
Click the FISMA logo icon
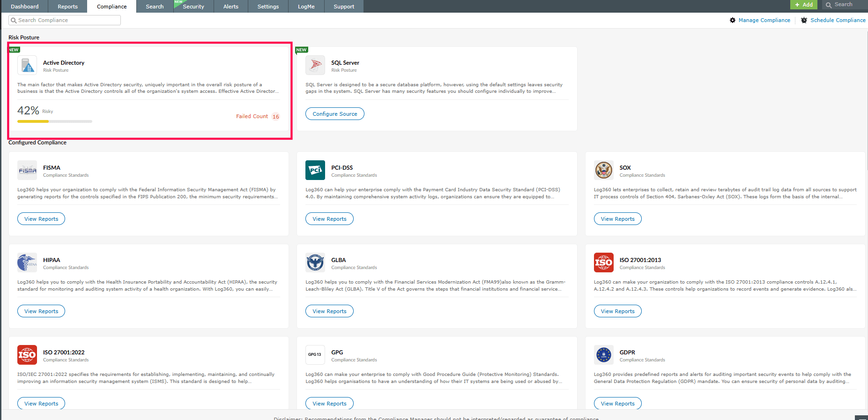pos(27,171)
